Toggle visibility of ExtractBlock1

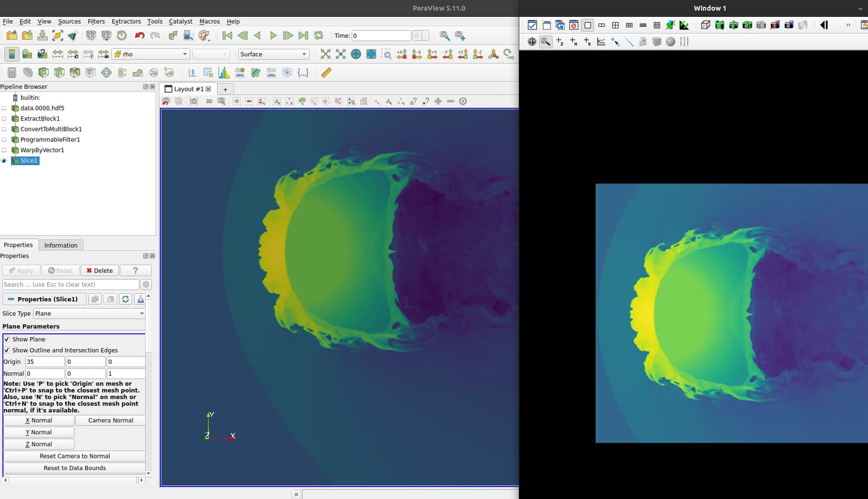pos(4,119)
